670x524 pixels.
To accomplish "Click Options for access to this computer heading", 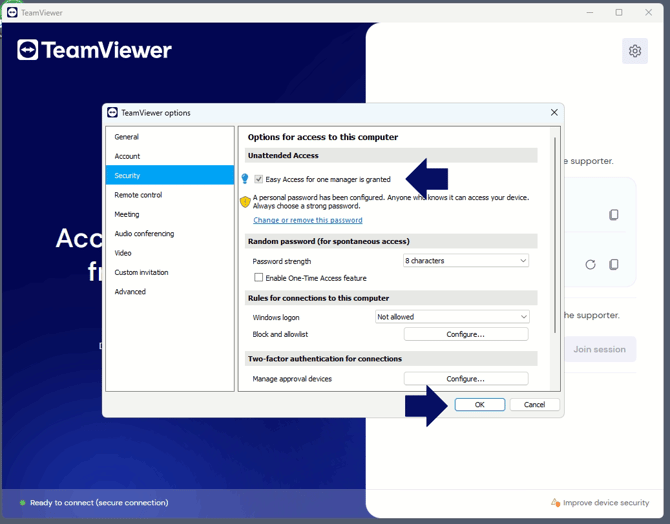I will 323,137.
